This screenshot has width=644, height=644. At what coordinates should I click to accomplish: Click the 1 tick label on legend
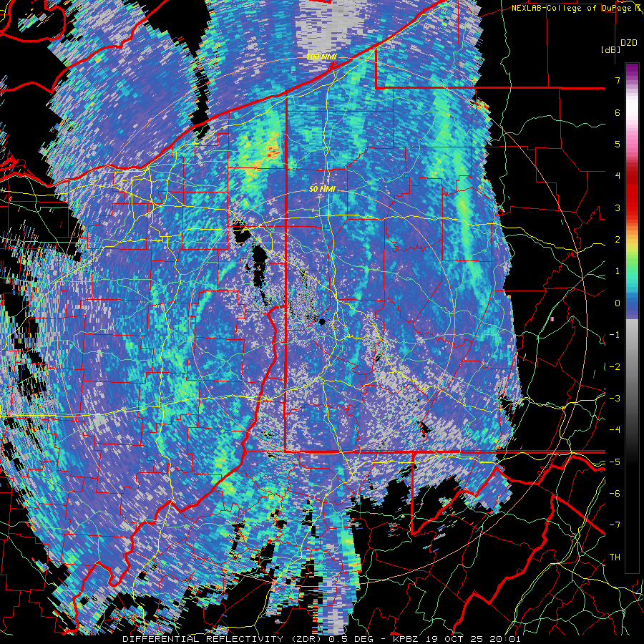click(618, 271)
